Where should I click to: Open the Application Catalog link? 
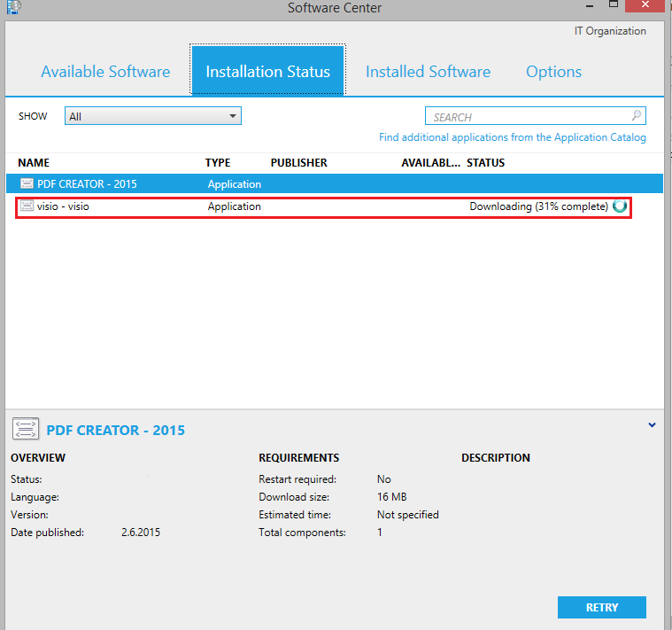point(512,137)
